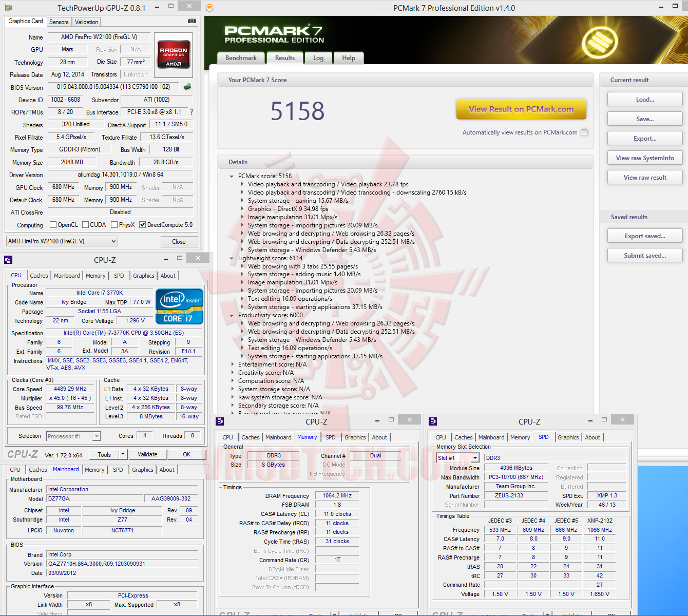Image resolution: width=688 pixels, height=616 pixels.
Task: Click the GPU-Z title bar icon
Action: click(8, 7)
